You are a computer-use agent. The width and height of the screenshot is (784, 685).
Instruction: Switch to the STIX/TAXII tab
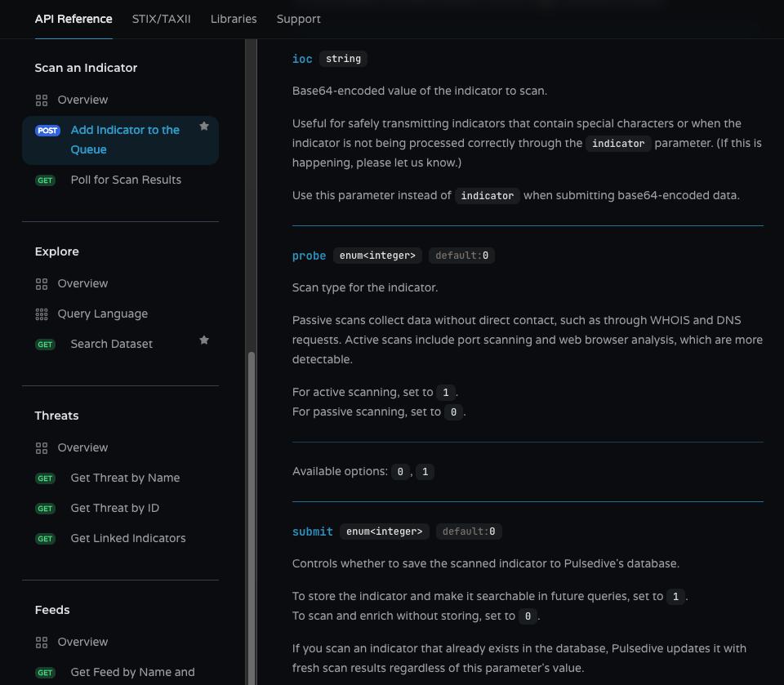[161, 19]
